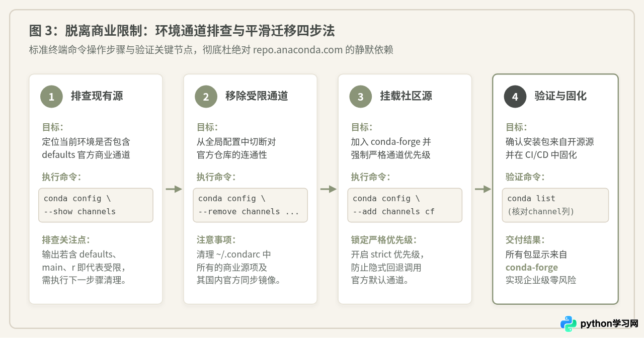
Task: Select the line '清理 ~/.condarc 中'
Action: [234, 254]
